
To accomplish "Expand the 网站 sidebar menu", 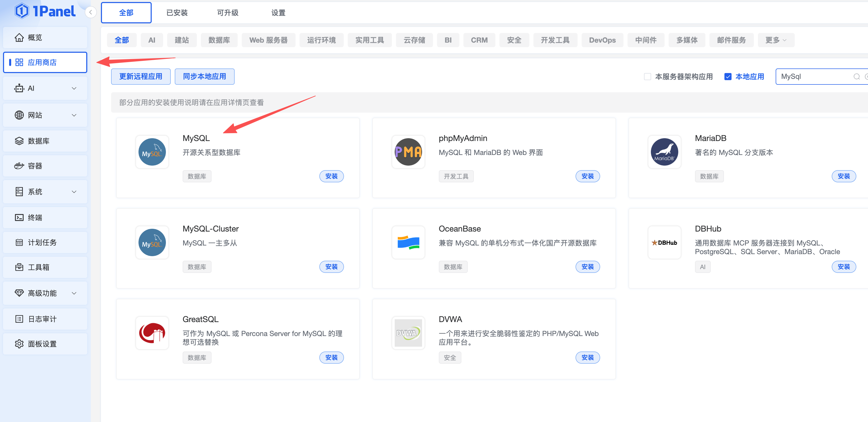I will [45, 115].
